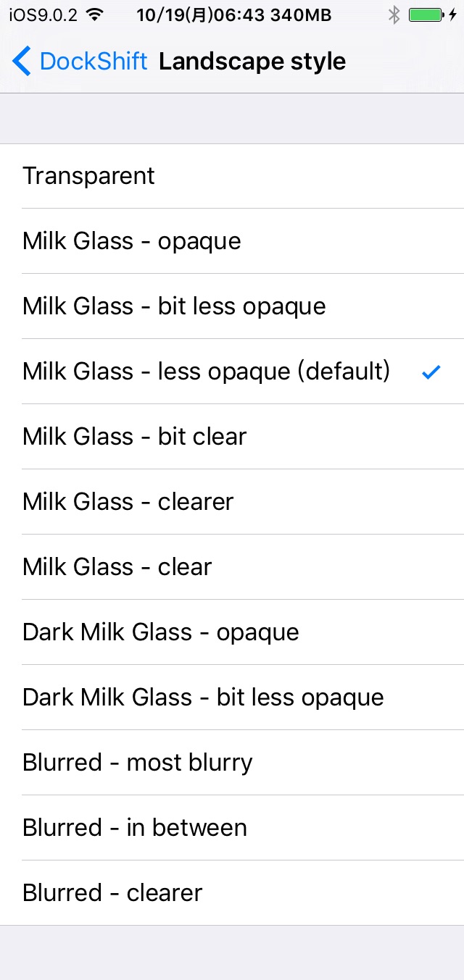Select the Transparent style
This screenshot has height=980, width=464.
232,176
